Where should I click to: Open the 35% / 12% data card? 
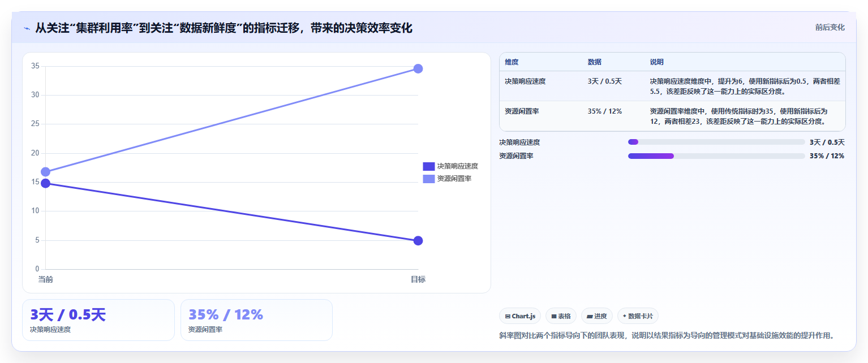[256, 320]
